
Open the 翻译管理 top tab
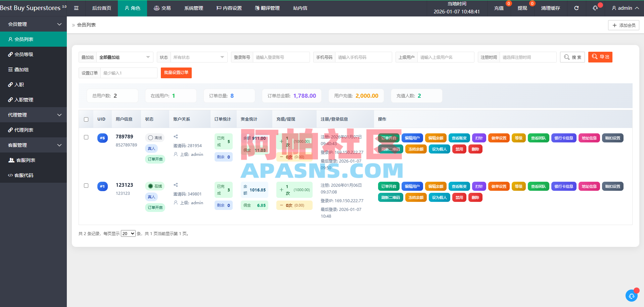[267, 8]
